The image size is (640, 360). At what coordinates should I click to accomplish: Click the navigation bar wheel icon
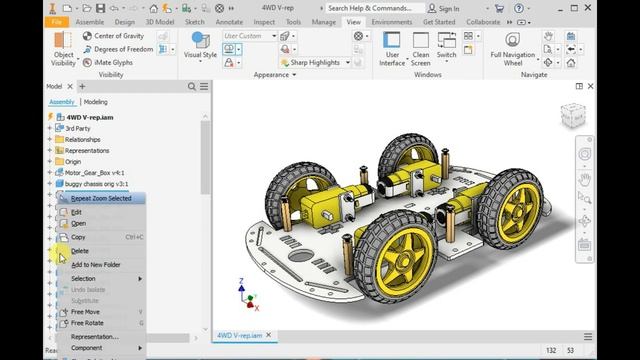click(584, 154)
